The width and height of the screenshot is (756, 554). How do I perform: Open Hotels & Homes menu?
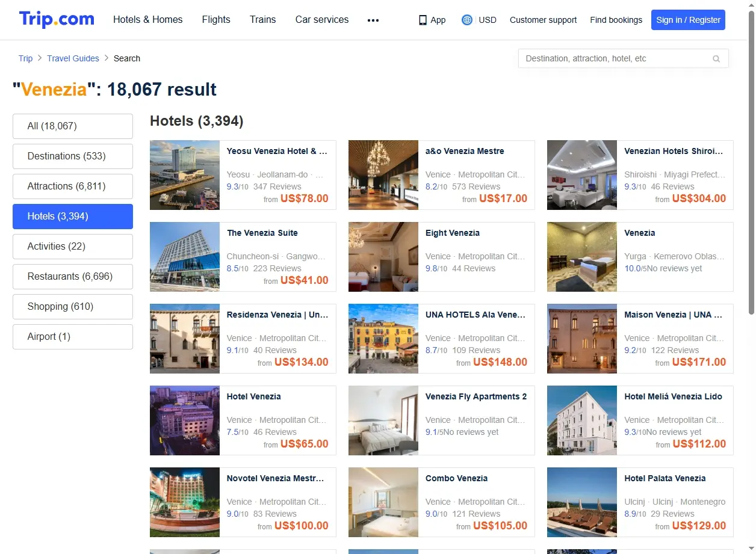(148, 19)
